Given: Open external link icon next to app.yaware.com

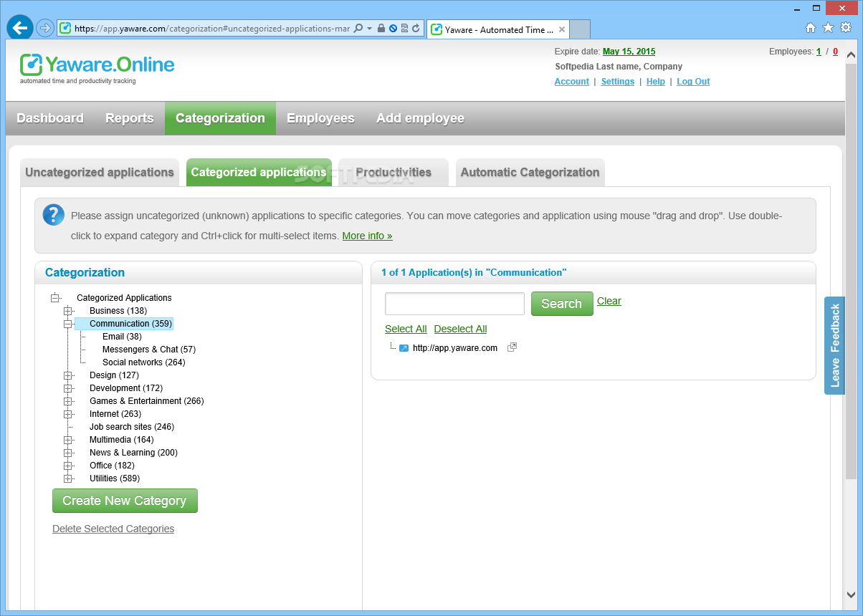Looking at the screenshot, I should pos(512,347).
